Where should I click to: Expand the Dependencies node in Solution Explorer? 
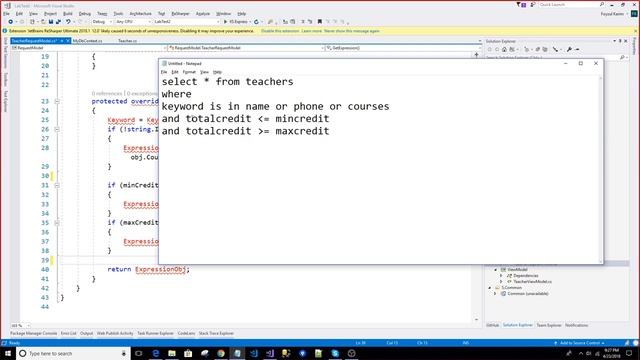pos(501,276)
